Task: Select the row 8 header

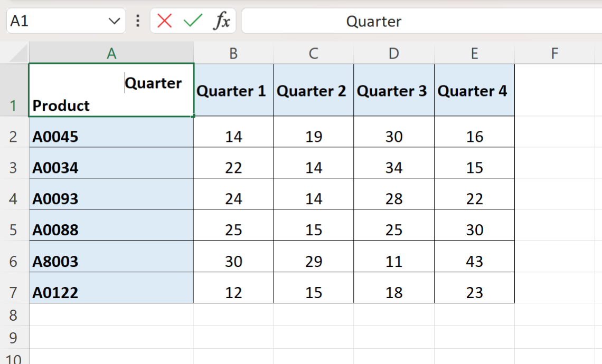Action: coord(14,315)
